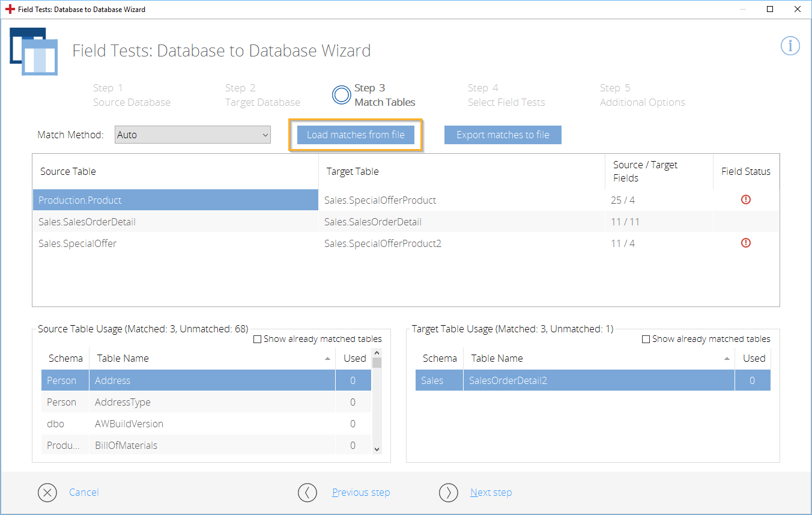Click the info icon in top-right corner
This screenshot has width=812, height=515.
coord(790,46)
